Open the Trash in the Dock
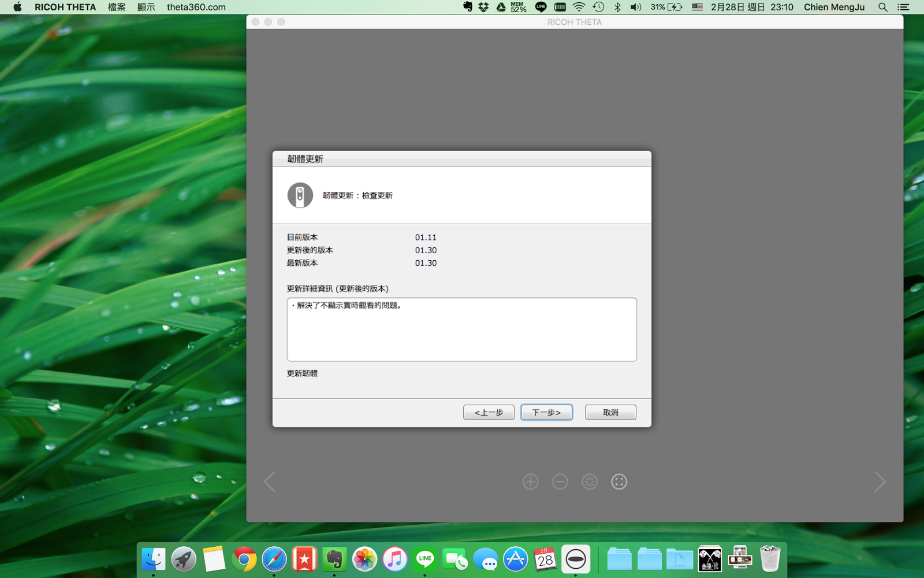The width and height of the screenshot is (924, 578). (770, 559)
